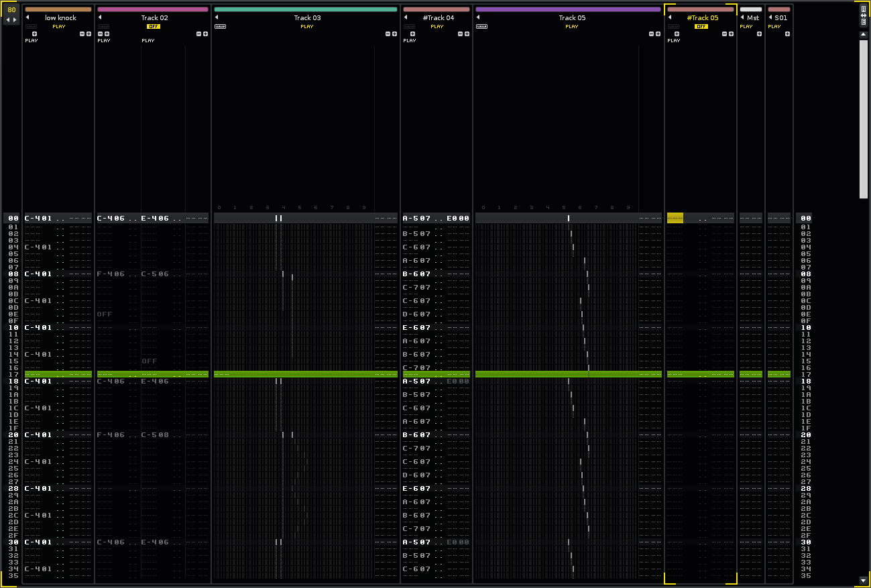The image size is (871, 588).
Task: Mute low knock track via its PLAY toggle
Action: pos(59,26)
